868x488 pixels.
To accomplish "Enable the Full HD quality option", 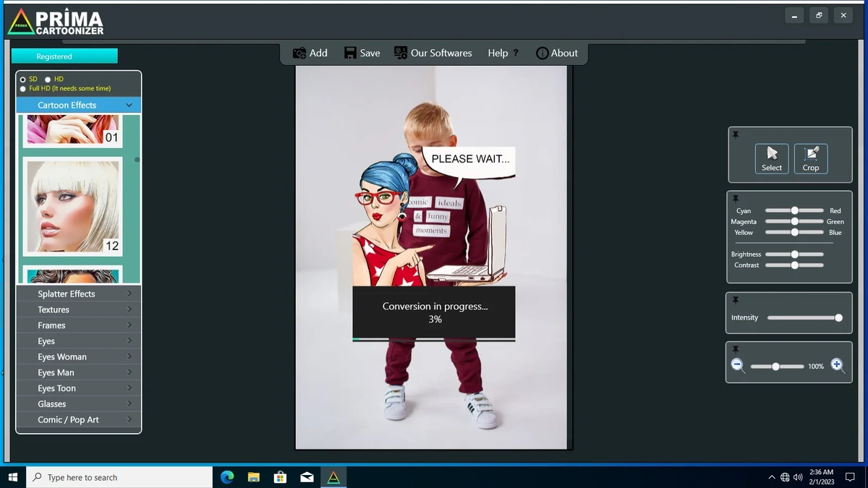I will tap(23, 89).
